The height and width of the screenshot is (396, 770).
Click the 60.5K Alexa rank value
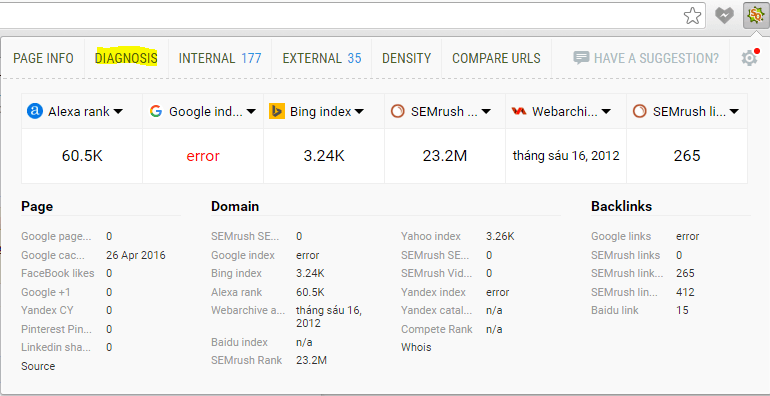(x=82, y=156)
